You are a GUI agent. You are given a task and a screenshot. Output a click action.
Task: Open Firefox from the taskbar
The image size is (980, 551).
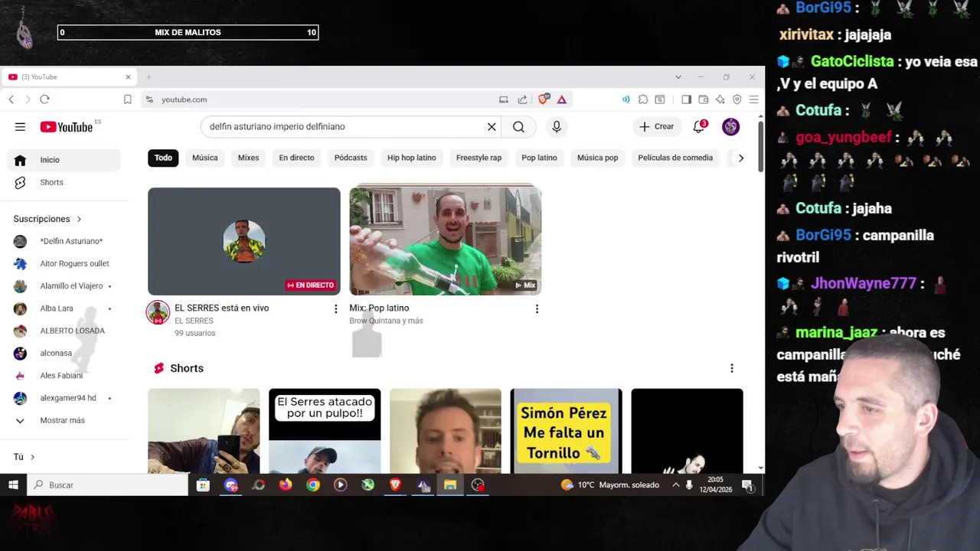[x=286, y=485]
